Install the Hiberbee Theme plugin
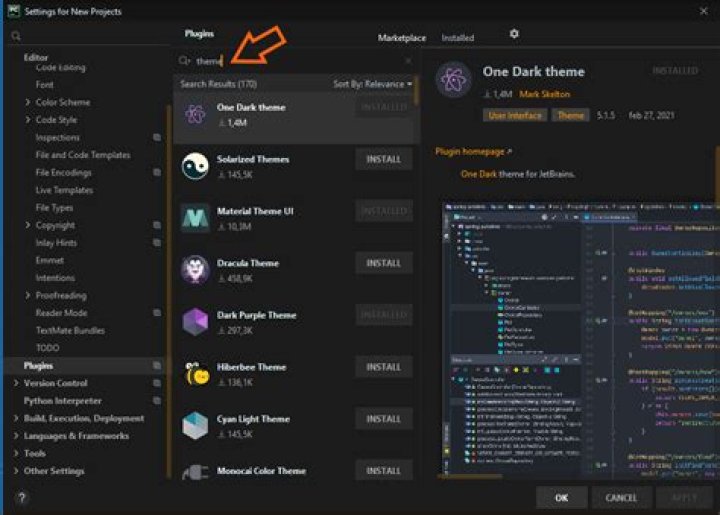Screen dimensions: 720x515 (384, 367)
